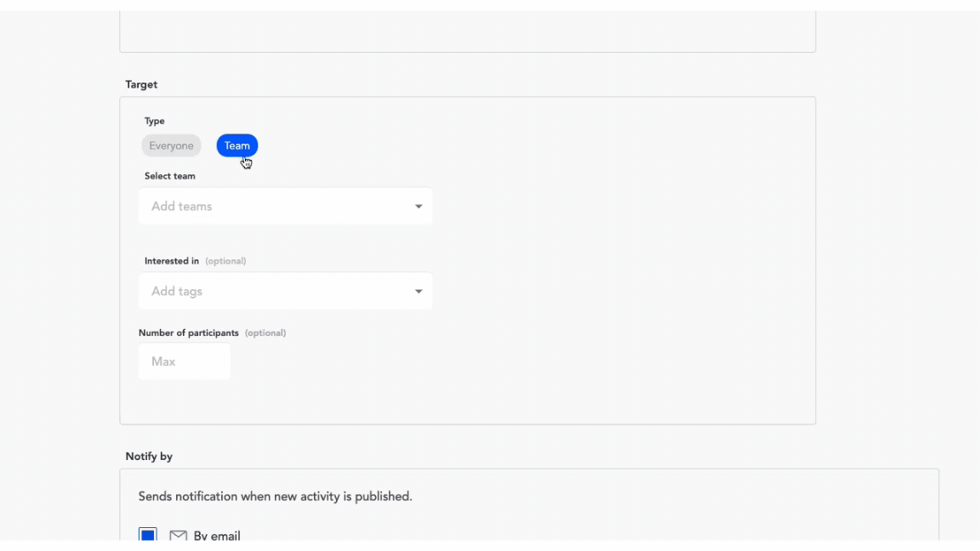Focus the Max participants input field
Screen dimensions: 980x551
coord(185,362)
